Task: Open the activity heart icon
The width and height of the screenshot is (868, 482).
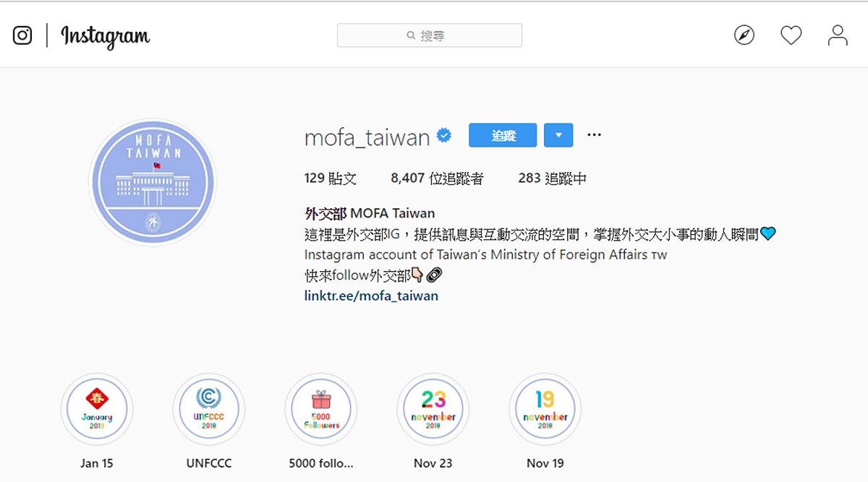Action: click(791, 35)
